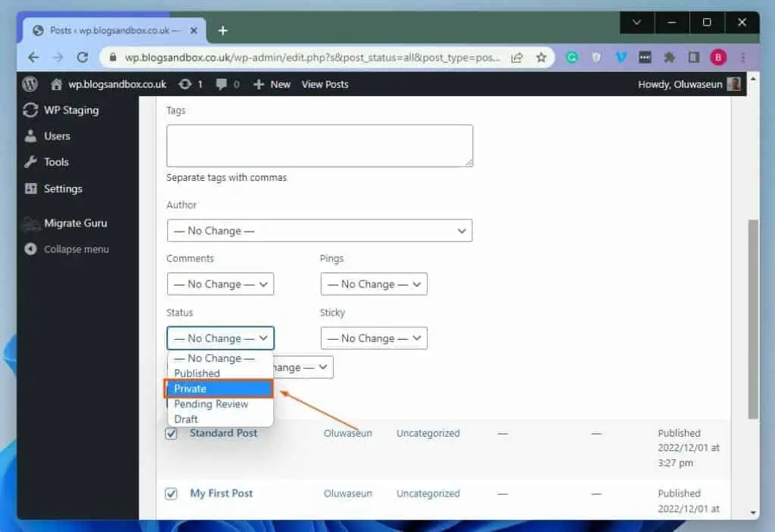Open the Standard Post title link
This screenshot has height=532, width=775.
point(223,433)
